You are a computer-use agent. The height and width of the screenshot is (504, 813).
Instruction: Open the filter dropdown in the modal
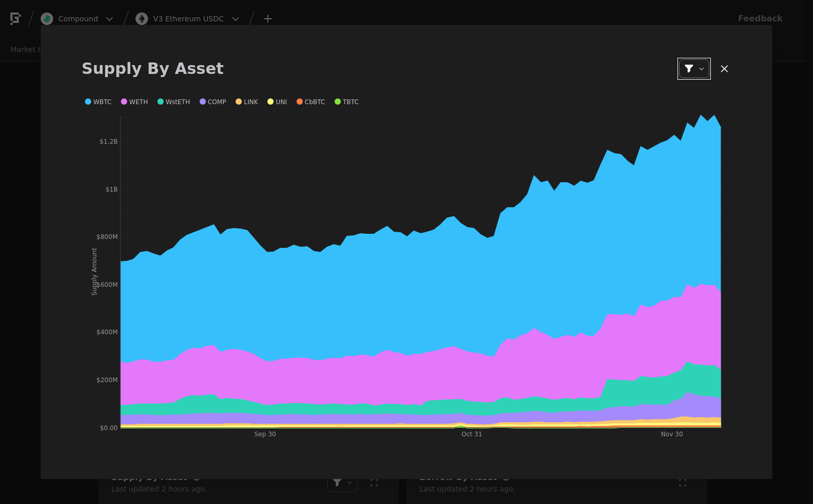694,69
